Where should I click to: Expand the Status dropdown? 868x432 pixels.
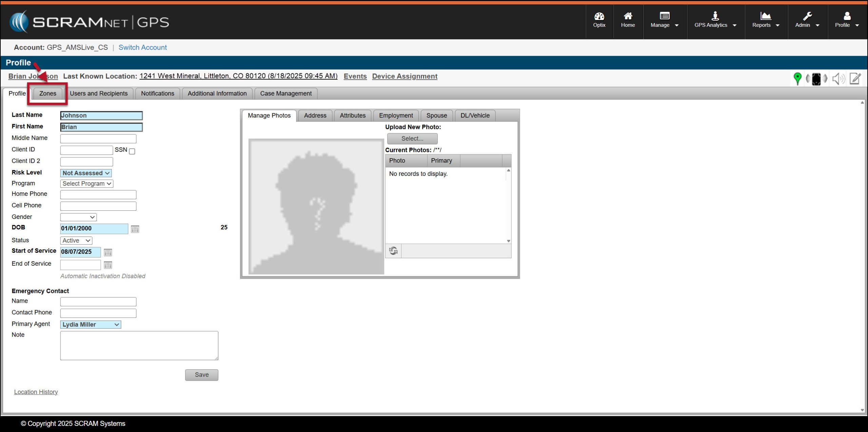click(76, 241)
